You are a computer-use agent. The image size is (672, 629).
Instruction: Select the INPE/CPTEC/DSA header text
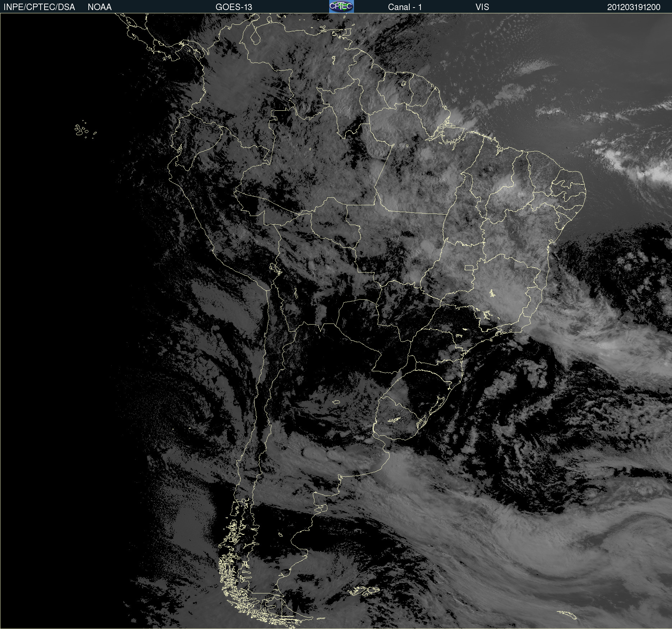[39, 7]
